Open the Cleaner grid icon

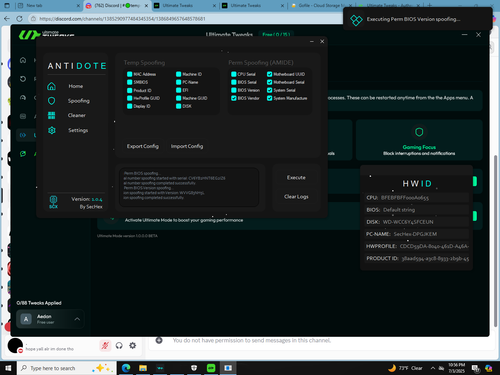click(x=52, y=115)
